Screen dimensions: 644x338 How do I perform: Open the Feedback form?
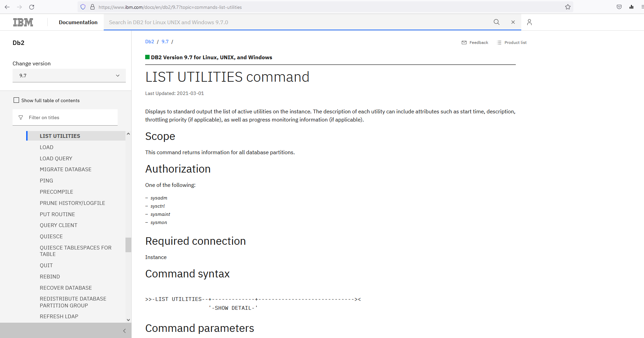pyautogui.click(x=475, y=42)
